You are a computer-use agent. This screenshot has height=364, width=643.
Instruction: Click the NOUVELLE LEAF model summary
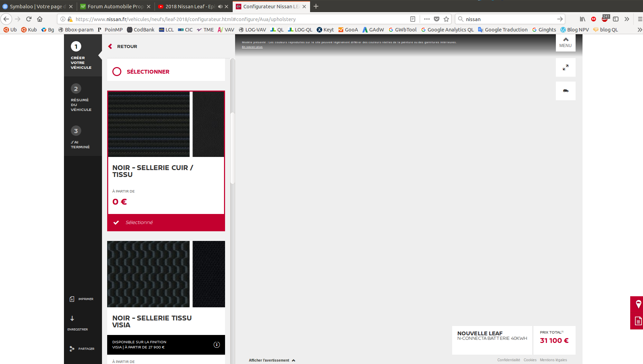coord(492,340)
